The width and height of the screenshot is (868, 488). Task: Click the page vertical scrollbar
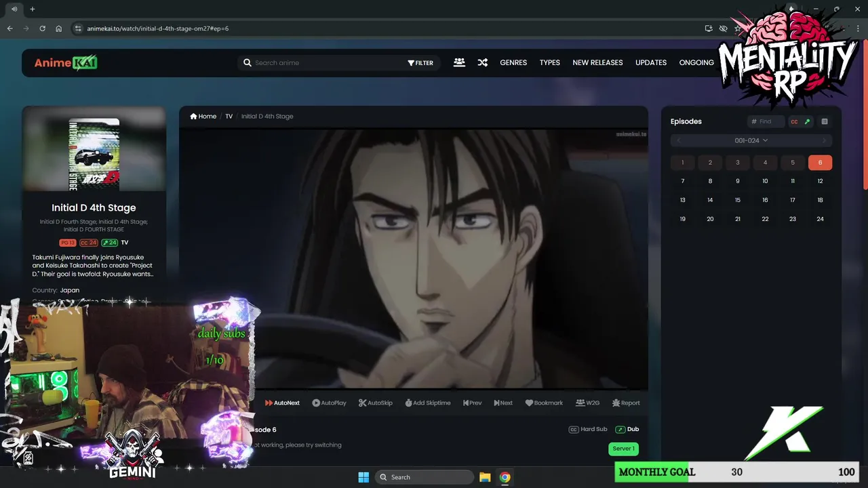(865, 115)
